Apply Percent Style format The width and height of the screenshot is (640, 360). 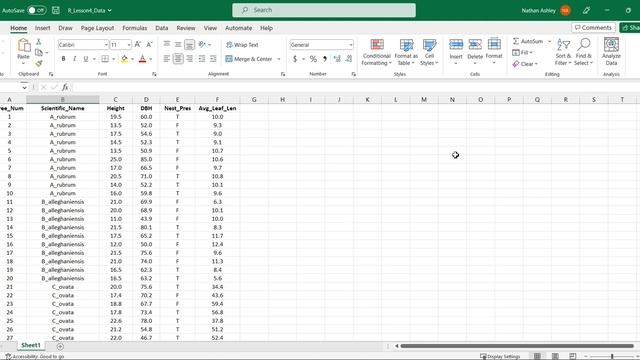click(313, 59)
